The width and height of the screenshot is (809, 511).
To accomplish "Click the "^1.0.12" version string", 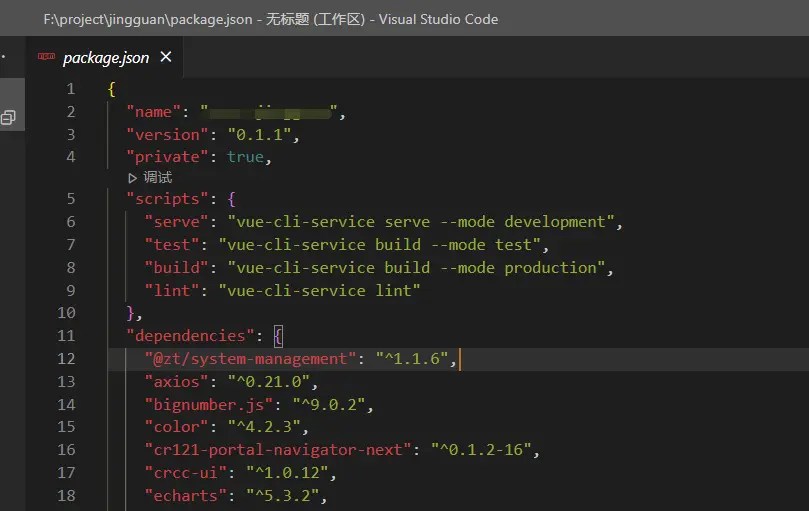I will (x=287, y=473).
